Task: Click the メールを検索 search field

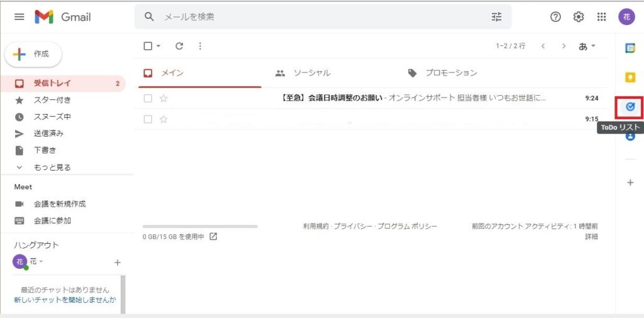Action: click(323, 17)
